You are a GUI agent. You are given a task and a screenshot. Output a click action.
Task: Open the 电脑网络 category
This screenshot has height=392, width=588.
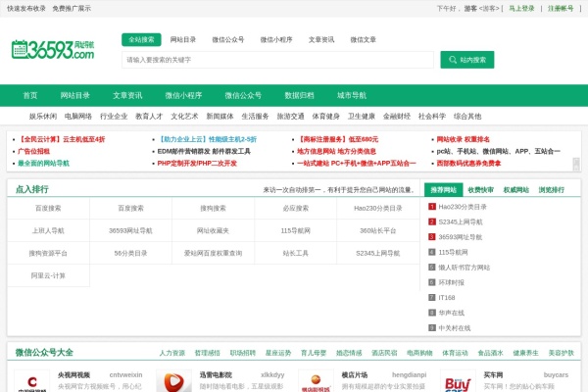tap(78, 117)
